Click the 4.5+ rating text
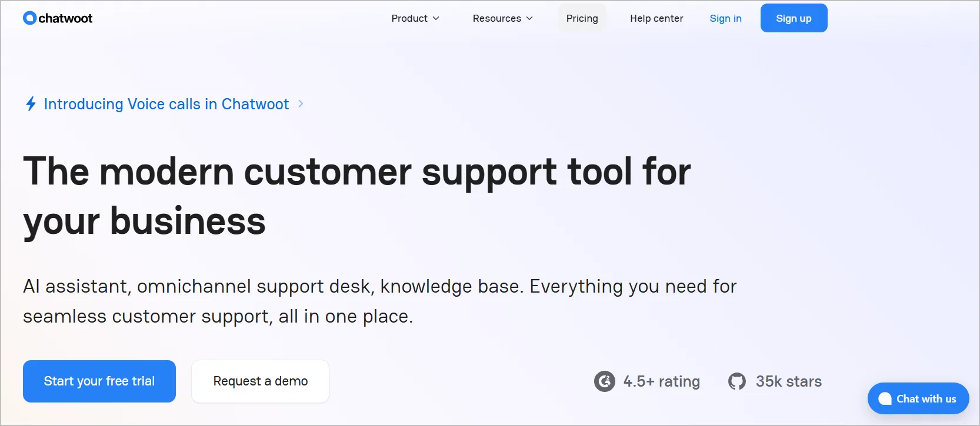980x426 pixels. tap(662, 381)
